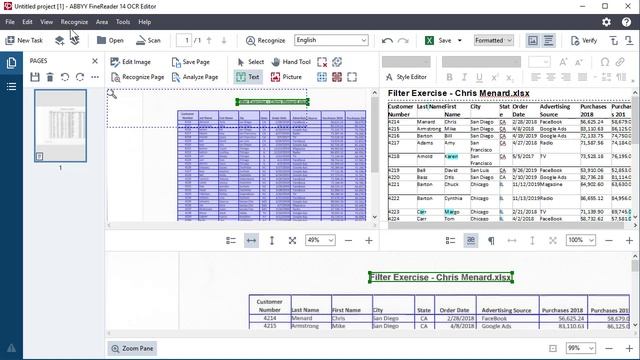The width and height of the screenshot is (640, 360).
Task: Open the 49% image zoom dropdown
Action: click(x=320, y=240)
